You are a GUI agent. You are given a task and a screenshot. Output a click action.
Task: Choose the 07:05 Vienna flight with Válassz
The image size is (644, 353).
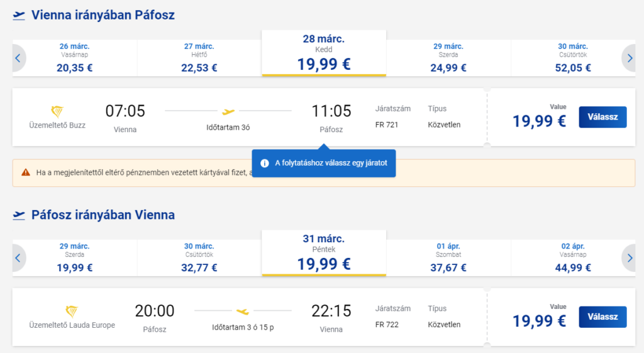tap(602, 117)
